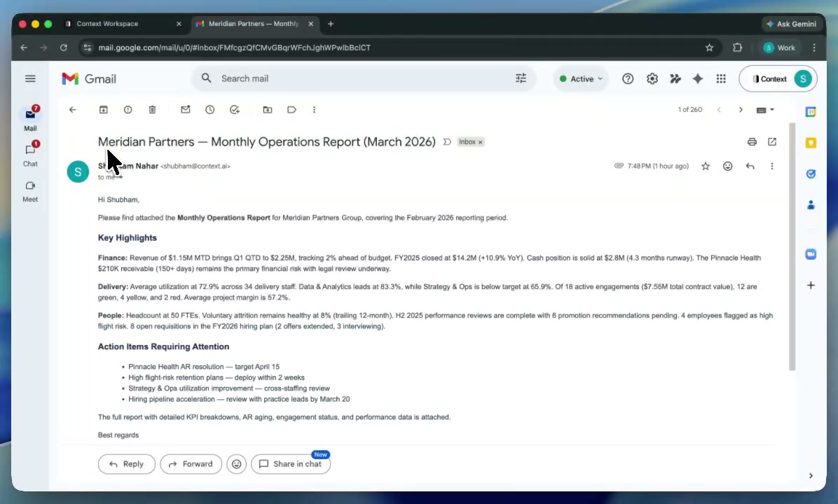Click the Reply button
Image resolution: width=838 pixels, height=504 pixels.
click(x=127, y=464)
